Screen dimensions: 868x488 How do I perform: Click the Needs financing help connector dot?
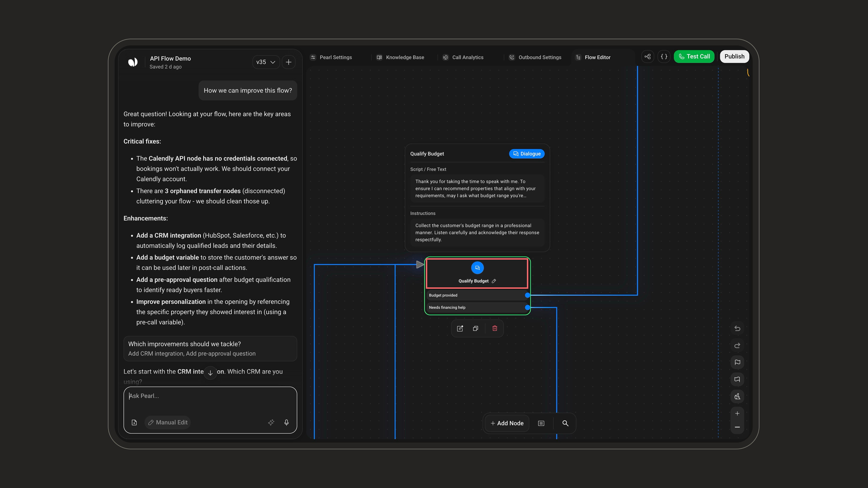point(527,308)
